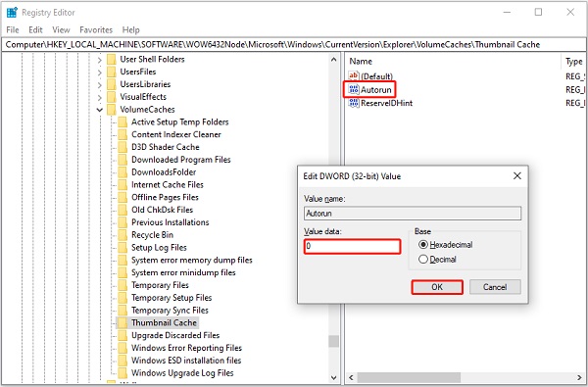This screenshot has width=588, height=387.
Task: Select the Decimal base radio button
Action: [x=423, y=259]
